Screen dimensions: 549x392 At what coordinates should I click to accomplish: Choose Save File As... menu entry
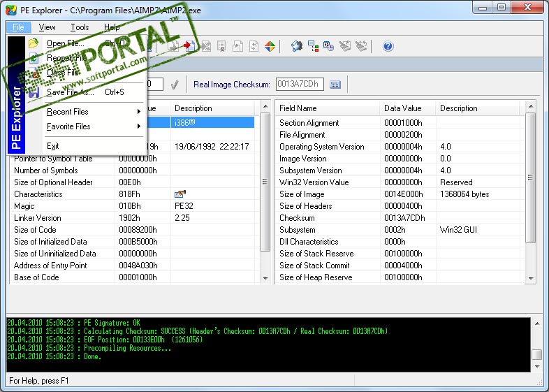pos(86,92)
